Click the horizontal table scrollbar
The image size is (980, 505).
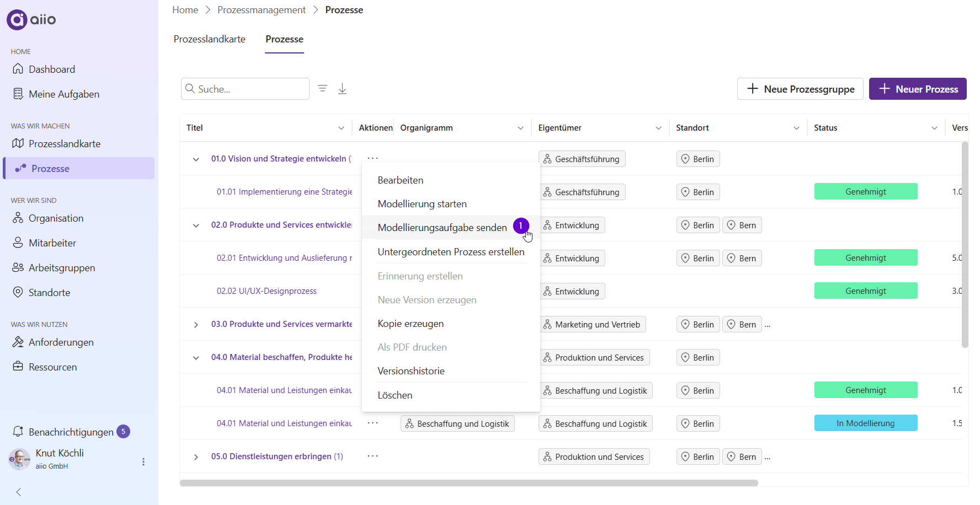[x=469, y=483]
